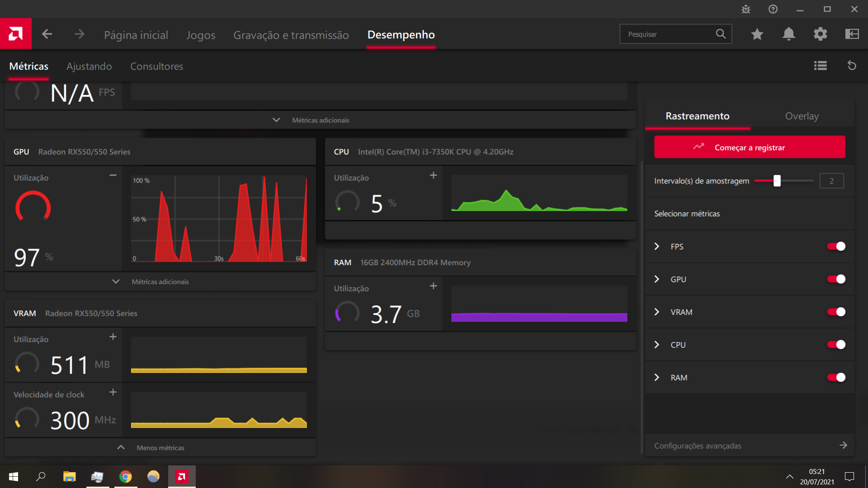The width and height of the screenshot is (868, 488).
Task: Expand the CPU metrics row
Action: (x=657, y=345)
